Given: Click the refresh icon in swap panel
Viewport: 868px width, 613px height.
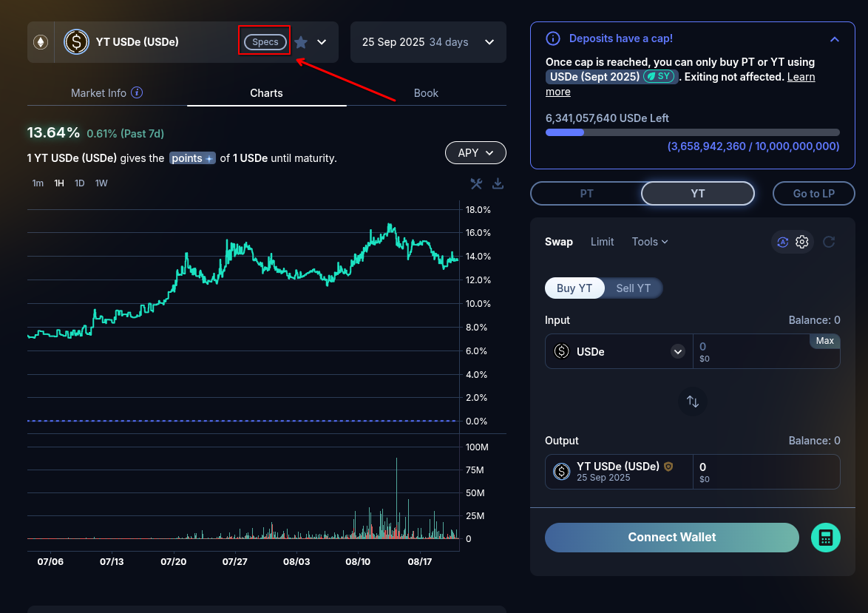Looking at the screenshot, I should pyautogui.click(x=829, y=242).
